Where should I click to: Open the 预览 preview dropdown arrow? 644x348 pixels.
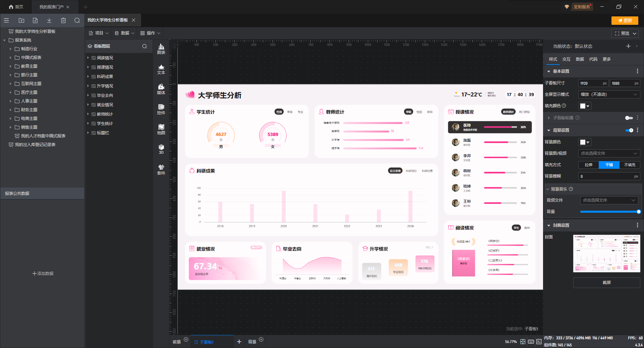tap(635, 33)
